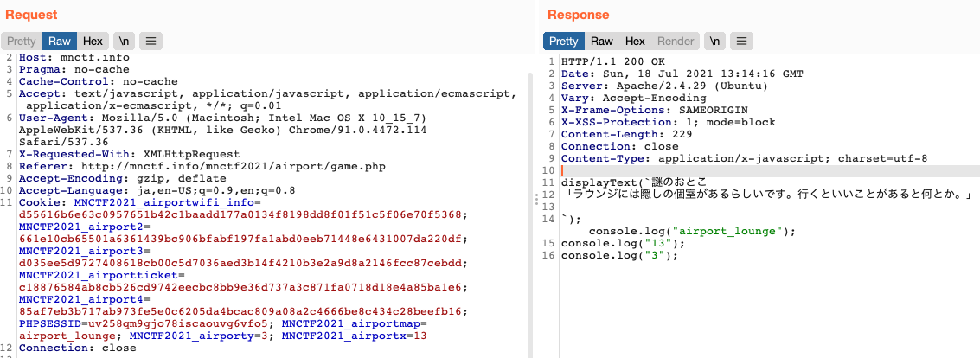Click the panel divider handle dots
980x358 pixels.
pyautogui.click(x=536, y=199)
